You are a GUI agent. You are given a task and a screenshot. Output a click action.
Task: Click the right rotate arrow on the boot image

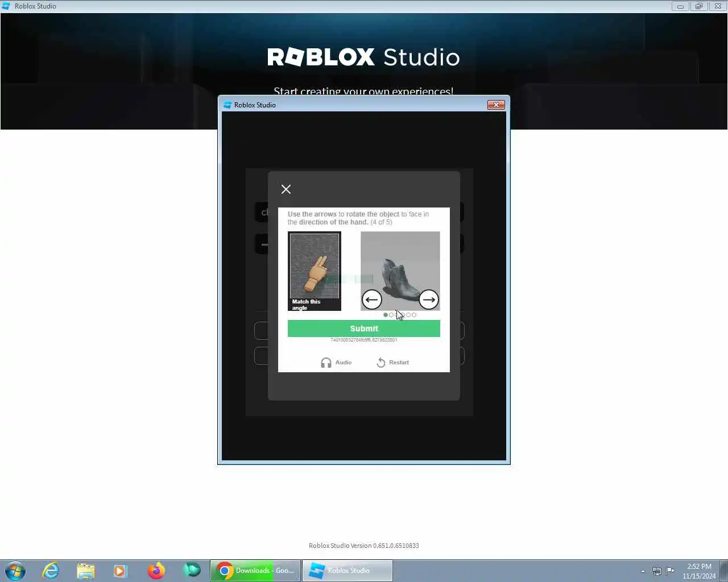click(428, 300)
